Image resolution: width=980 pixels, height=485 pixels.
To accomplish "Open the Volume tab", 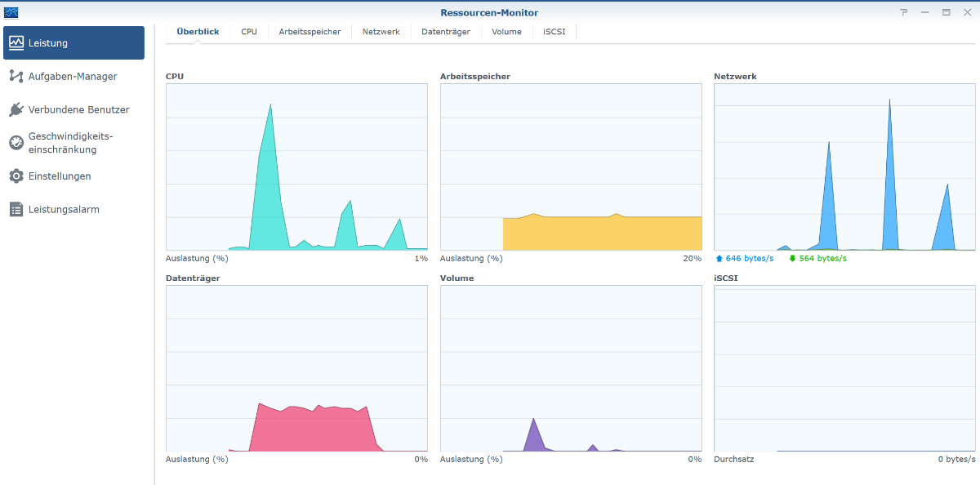I will click(x=506, y=32).
